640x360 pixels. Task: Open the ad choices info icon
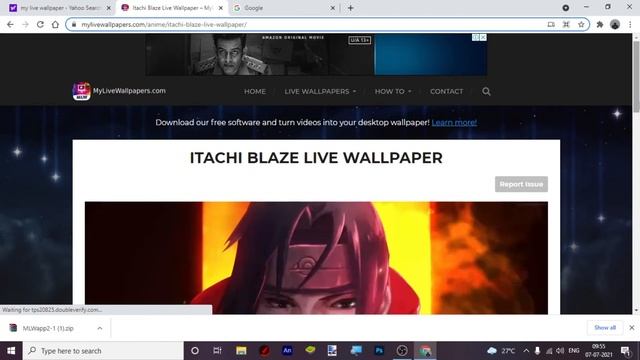tap(476, 38)
